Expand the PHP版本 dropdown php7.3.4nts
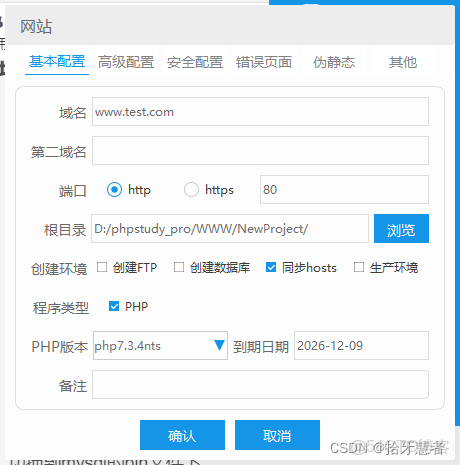Image resolution: width=460 pixels, height=465 pixels. coord(160,345)
